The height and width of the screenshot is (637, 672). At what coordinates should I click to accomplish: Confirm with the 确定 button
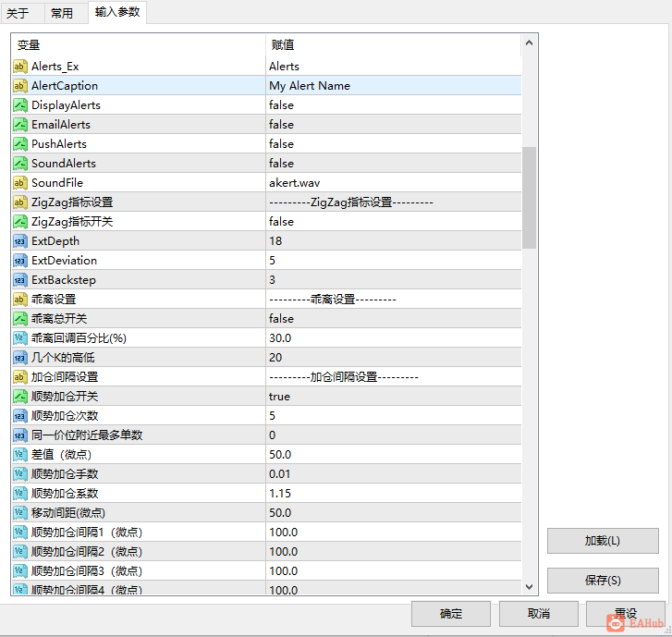(451, 614)
